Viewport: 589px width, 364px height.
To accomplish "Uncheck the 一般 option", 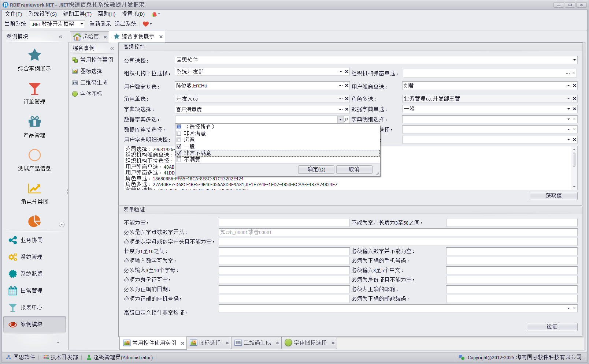I will click(x=179, y=147).
